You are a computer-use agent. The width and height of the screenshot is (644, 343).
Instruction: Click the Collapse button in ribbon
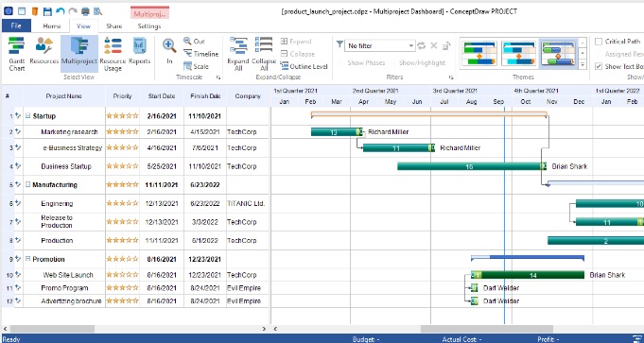pyautogui.click(x=297, y=54)
